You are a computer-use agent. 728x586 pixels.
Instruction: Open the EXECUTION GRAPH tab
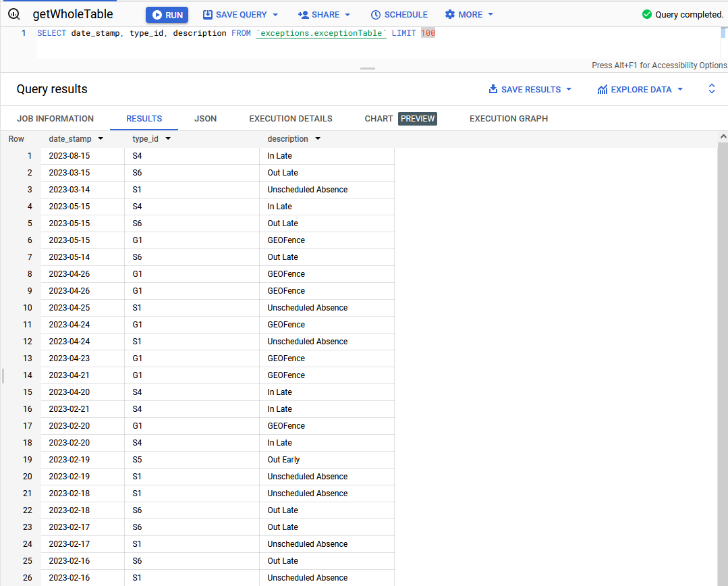pos(508,118)
